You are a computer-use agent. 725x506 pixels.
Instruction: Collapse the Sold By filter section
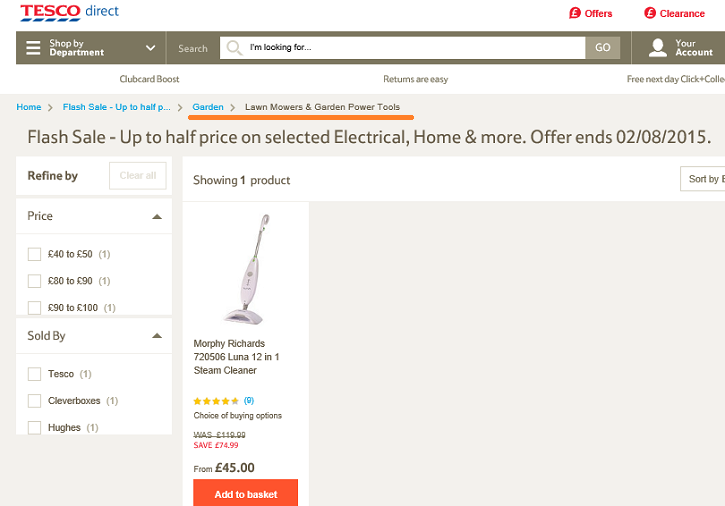tap(157, 336)
